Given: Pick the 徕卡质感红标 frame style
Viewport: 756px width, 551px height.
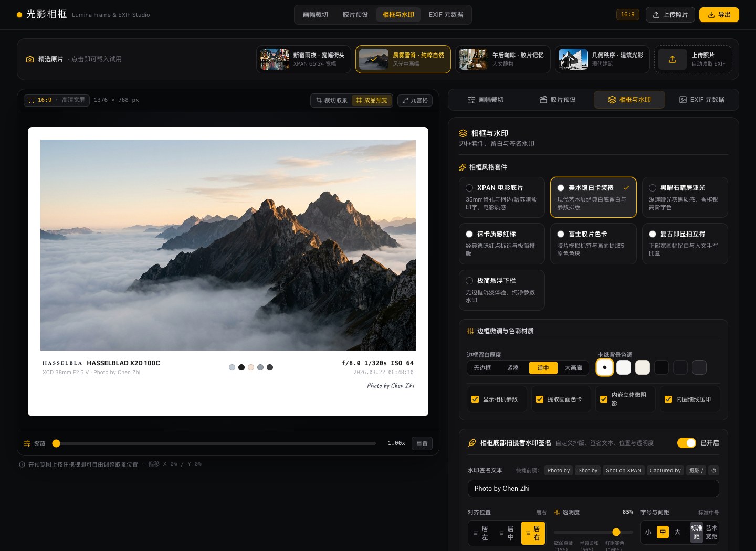Looking at the screenshot, I should click(501, 243).
